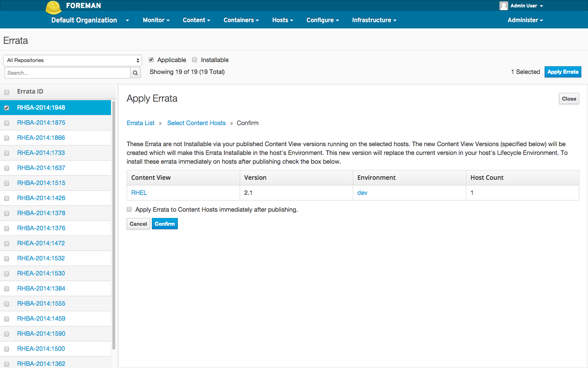Open the Administer menu

click(525, 20)
